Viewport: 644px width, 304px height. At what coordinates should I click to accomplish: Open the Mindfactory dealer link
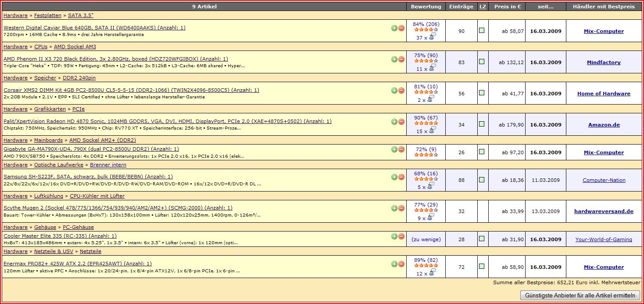pyautogui.click(x=604, y=62)
